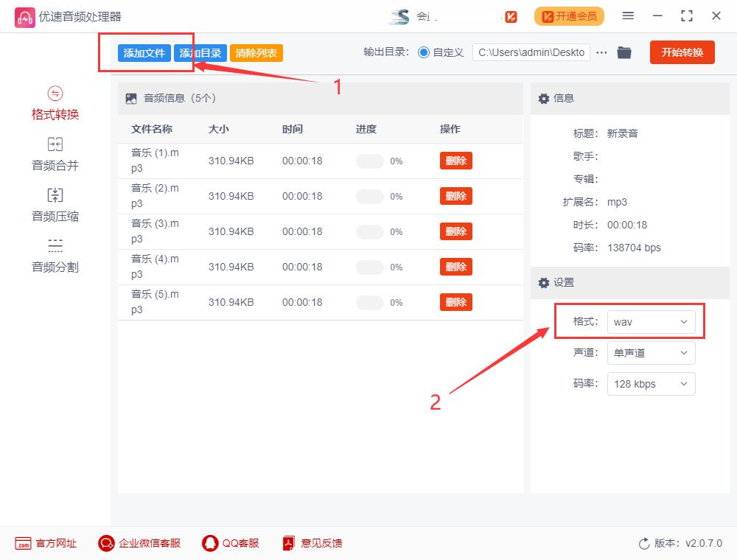This screenshot has width=737, height=560.
Task: Click 开始转换 to start conversion
Action: coord(682,52)
